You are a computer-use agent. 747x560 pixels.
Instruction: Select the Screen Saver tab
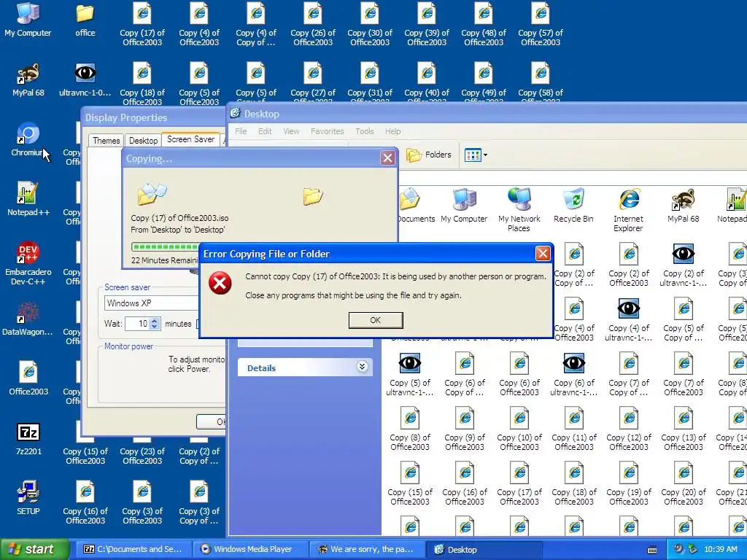tap(190, 139)
